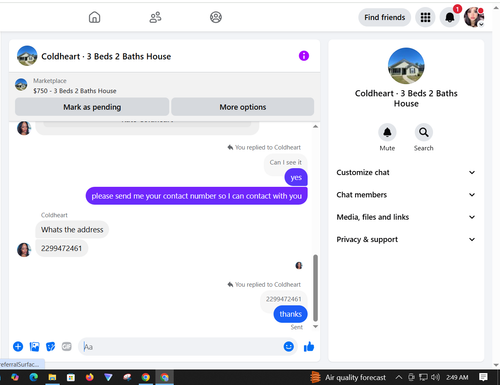Click Find friends button
The width and height of the screenshot is (500, 385).
coord(384,17)
